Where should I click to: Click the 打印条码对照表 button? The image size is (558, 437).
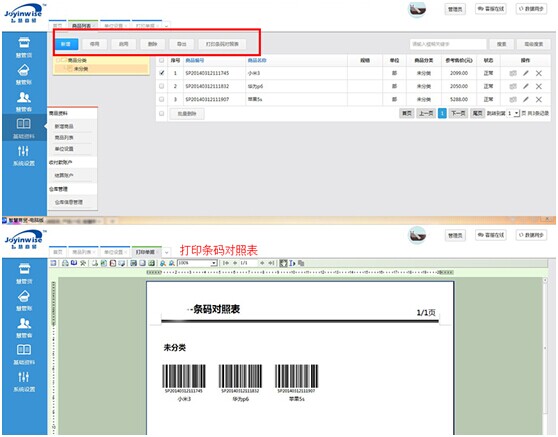click(x=222, y=44)
